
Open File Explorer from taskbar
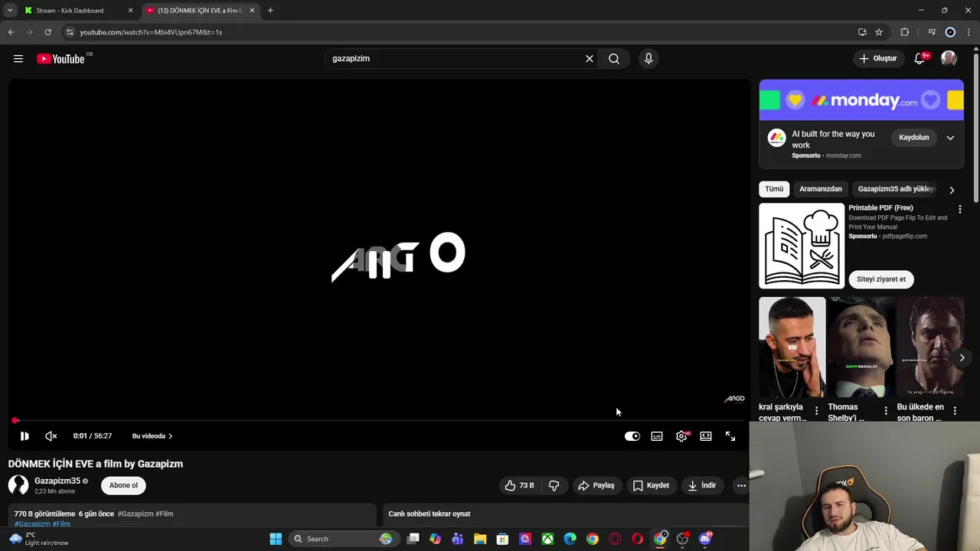coord(480,539)
